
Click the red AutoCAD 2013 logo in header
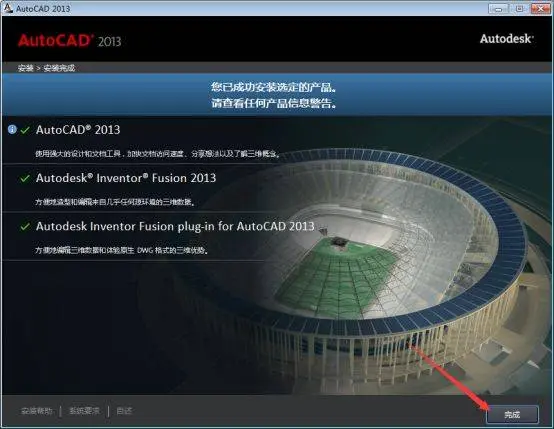point(70,41)
